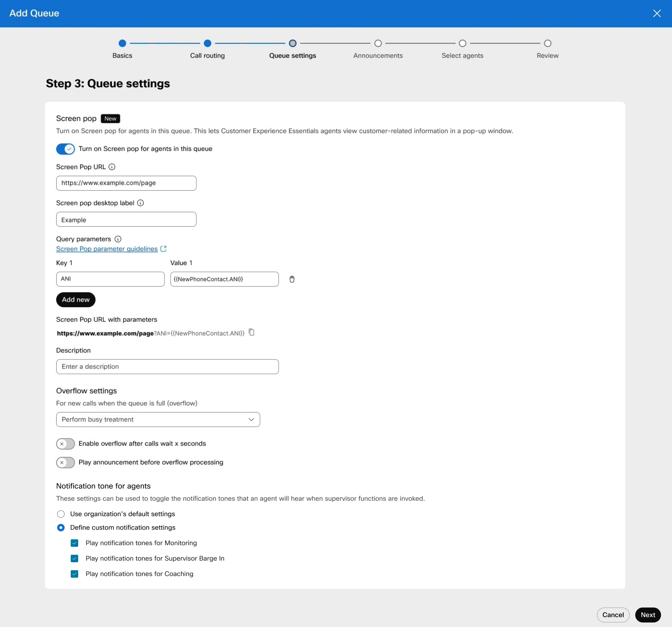Click the Add new button for query parameters
This screenshot has height=627, width=672.
tap(76, 299)
